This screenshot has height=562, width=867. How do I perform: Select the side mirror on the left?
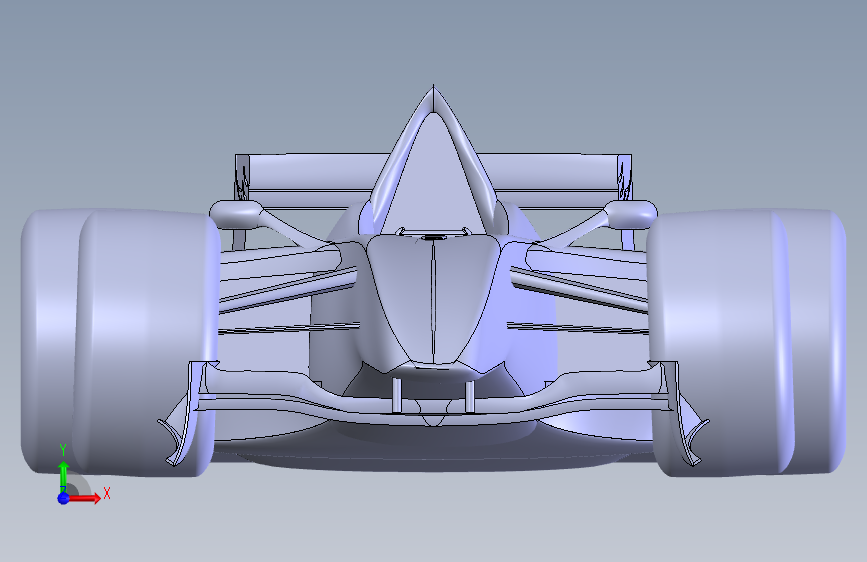(x=236, y=215)
